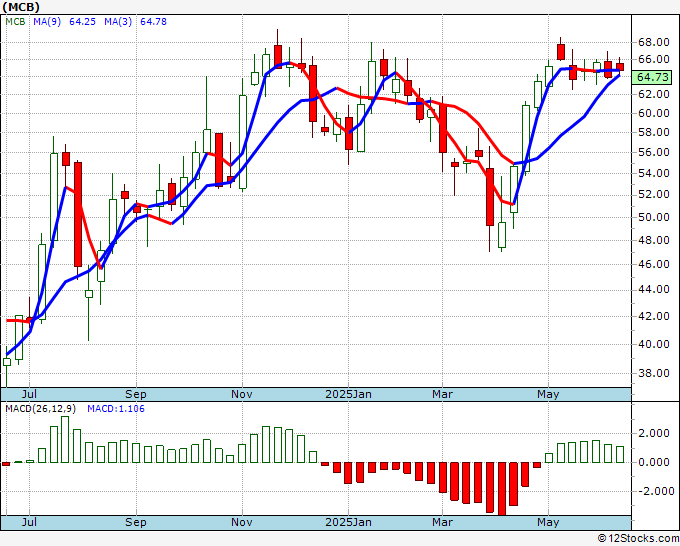Click Jul on the price chart time axis

(29, 394)
